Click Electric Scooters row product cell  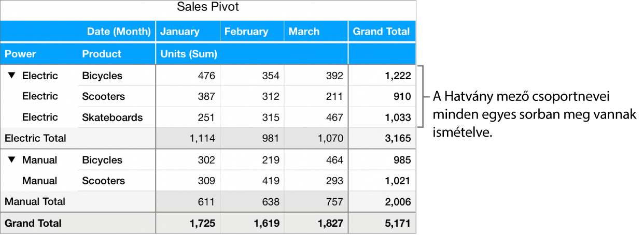pos(103,97)
